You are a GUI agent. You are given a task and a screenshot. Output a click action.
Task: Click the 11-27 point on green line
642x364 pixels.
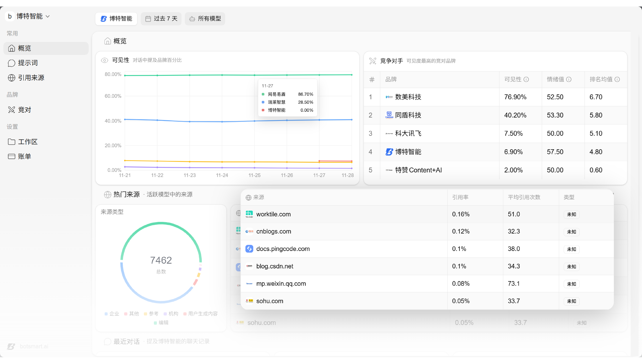(x=319, y=75)
